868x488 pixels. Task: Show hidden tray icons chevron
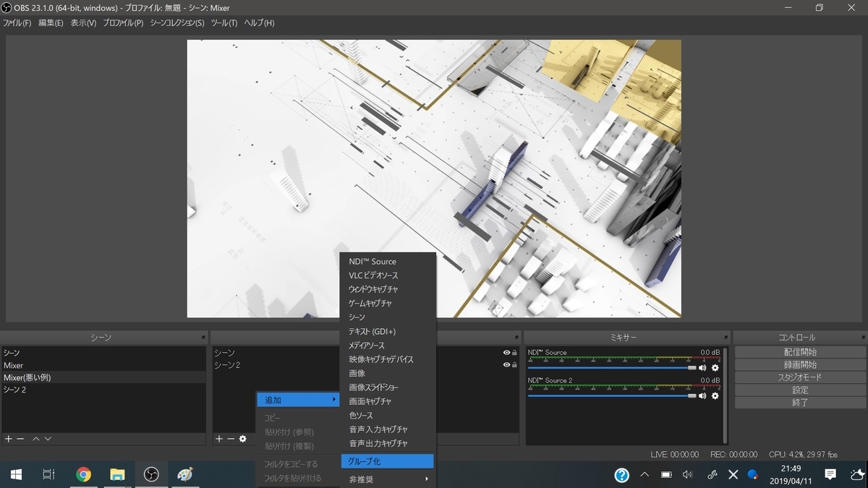(644, 475)
